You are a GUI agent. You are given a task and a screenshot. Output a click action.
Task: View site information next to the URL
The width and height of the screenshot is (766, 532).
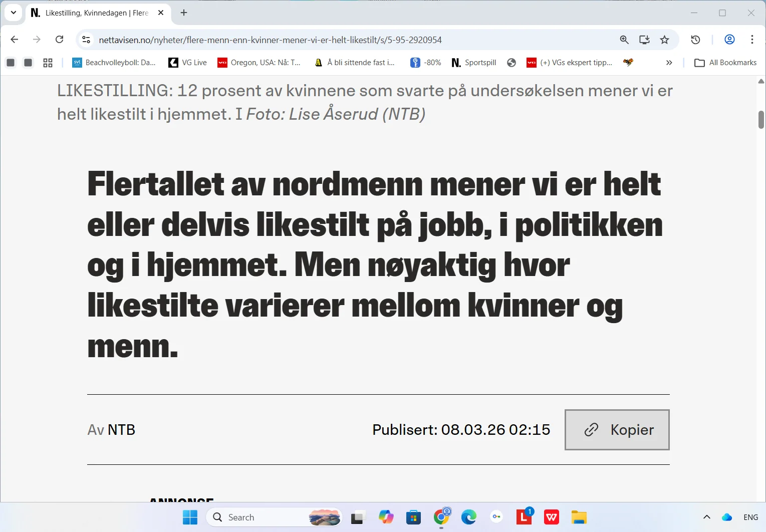86,40
